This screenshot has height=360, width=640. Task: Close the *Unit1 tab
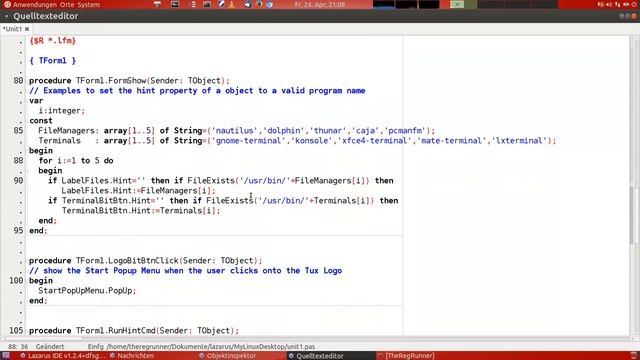pyautogui.click(x=27, y=29)
